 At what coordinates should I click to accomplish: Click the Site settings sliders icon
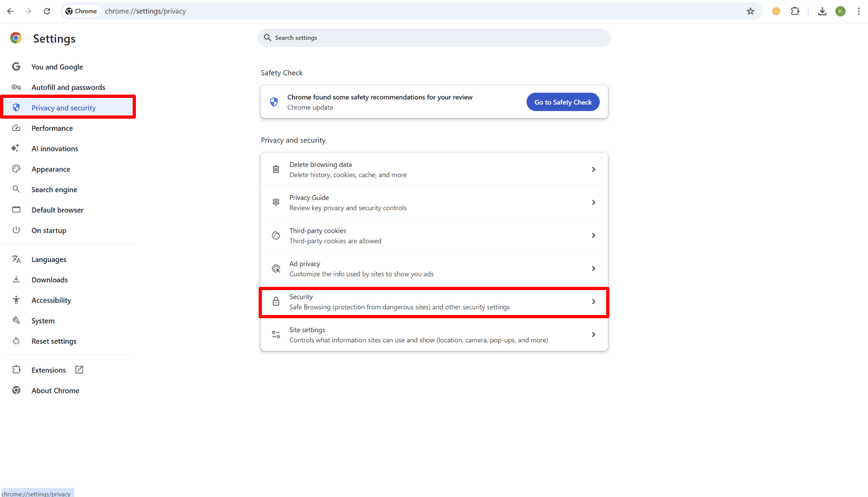tap(276, 335)
